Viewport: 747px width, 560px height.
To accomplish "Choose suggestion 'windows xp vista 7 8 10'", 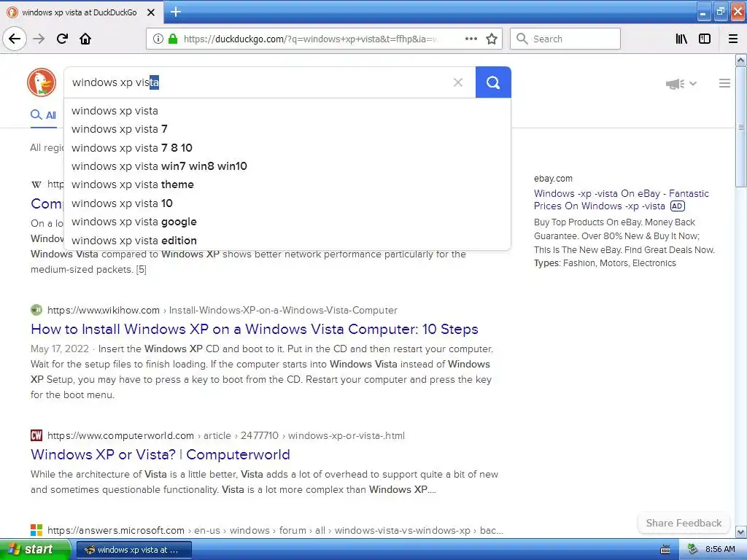I will tap(287, 147).
